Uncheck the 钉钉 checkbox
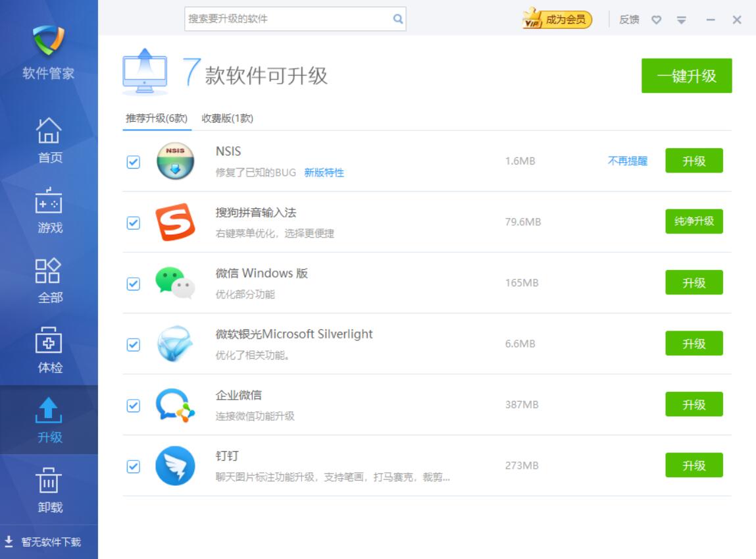756x559 pixels. (x=134, y=466)
